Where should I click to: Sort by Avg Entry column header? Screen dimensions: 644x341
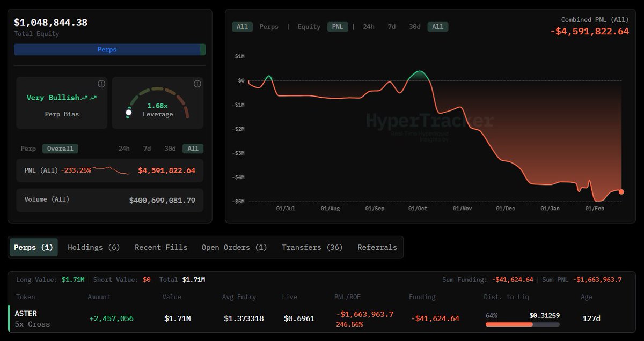[239, 296]
